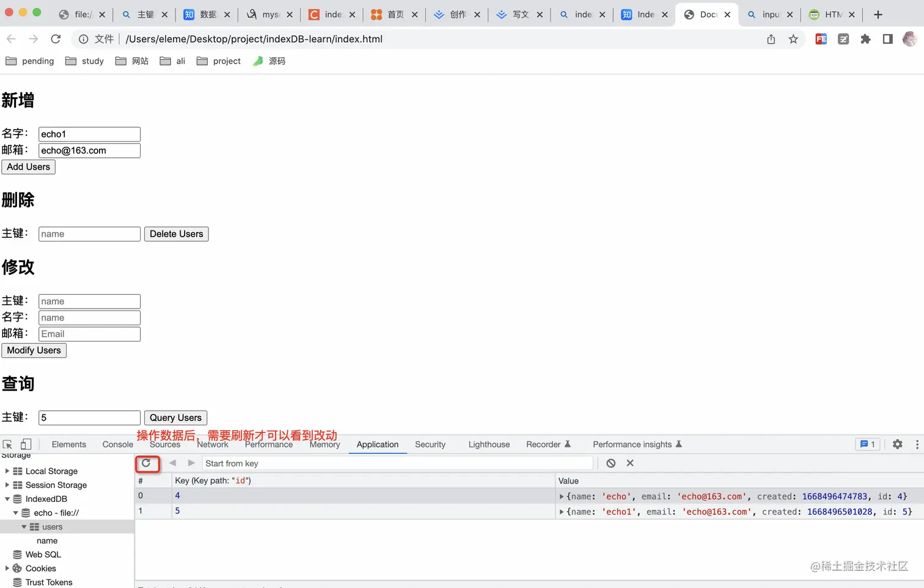
Task: Expand Session Storage in the sidebar
Action: [x=7, y=485]
